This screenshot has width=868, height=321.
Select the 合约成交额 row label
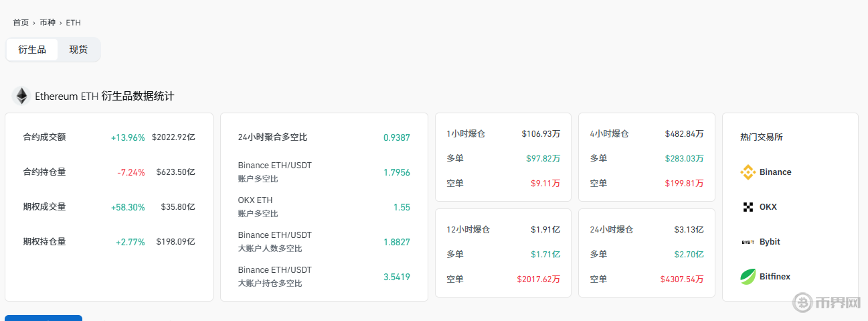44,137
